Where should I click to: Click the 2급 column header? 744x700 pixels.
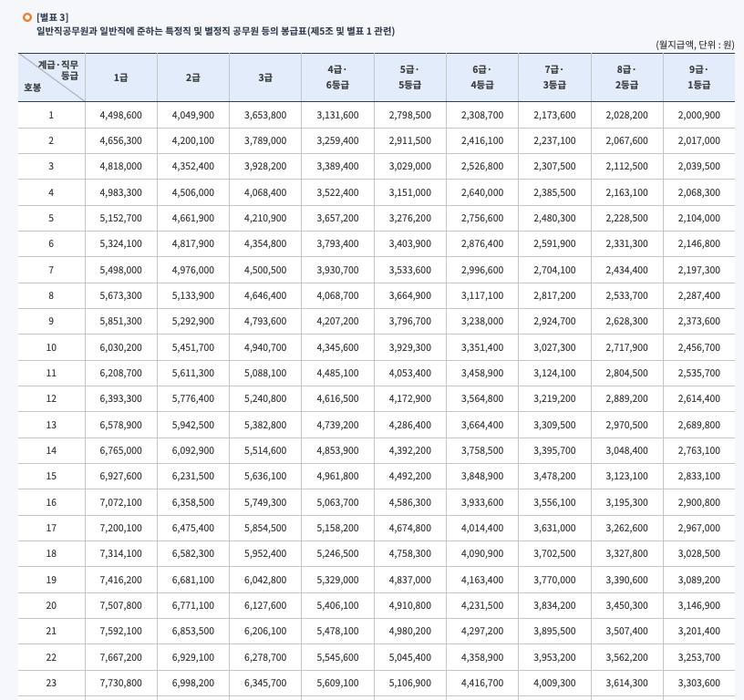point(192,77)
